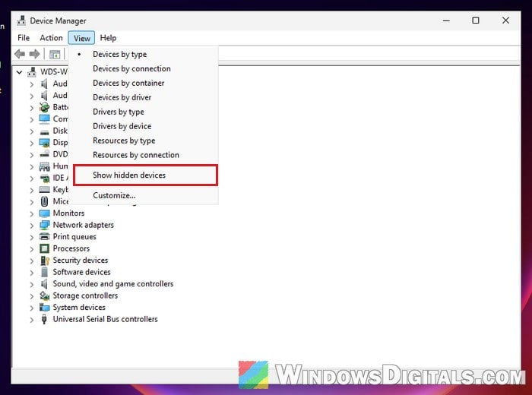The height and width of the screenshot is (395, 532).
Task: Click the Monitors category icon
Action: click(x=44, y=213)
